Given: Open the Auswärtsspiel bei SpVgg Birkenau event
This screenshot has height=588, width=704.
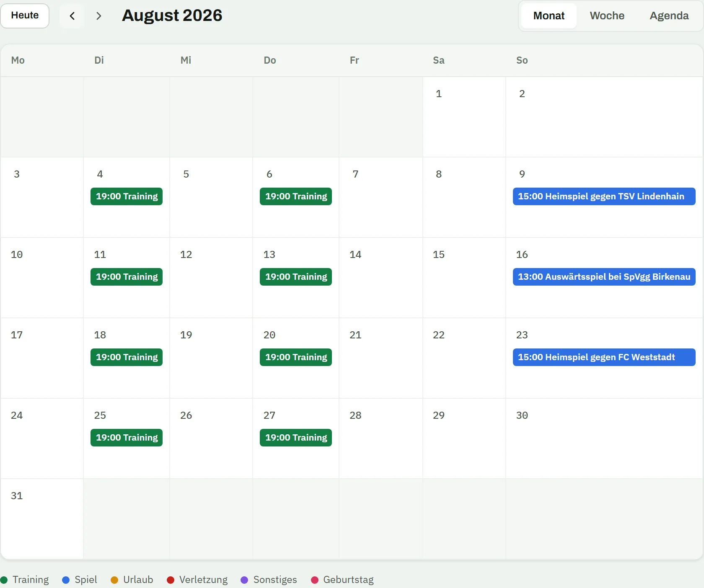Looking at the screenshot, I should click(x=604, y=277).
